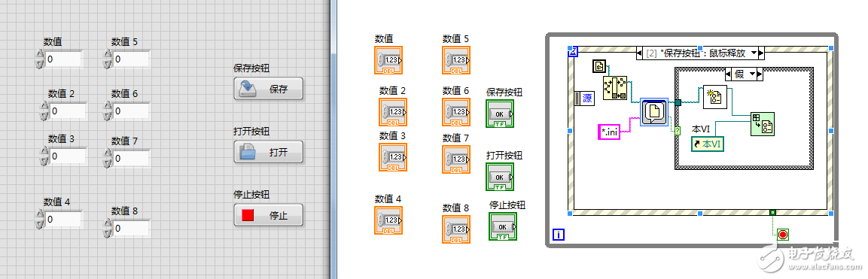
Task: Select the 数值 3 DBL terminal in block diagram
Action: point(393,157)
